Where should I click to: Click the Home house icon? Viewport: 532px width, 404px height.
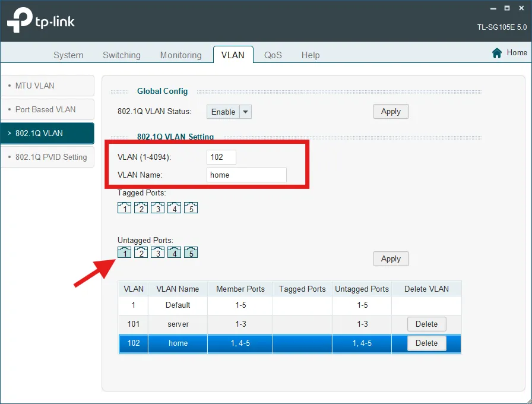click(497, 53)
